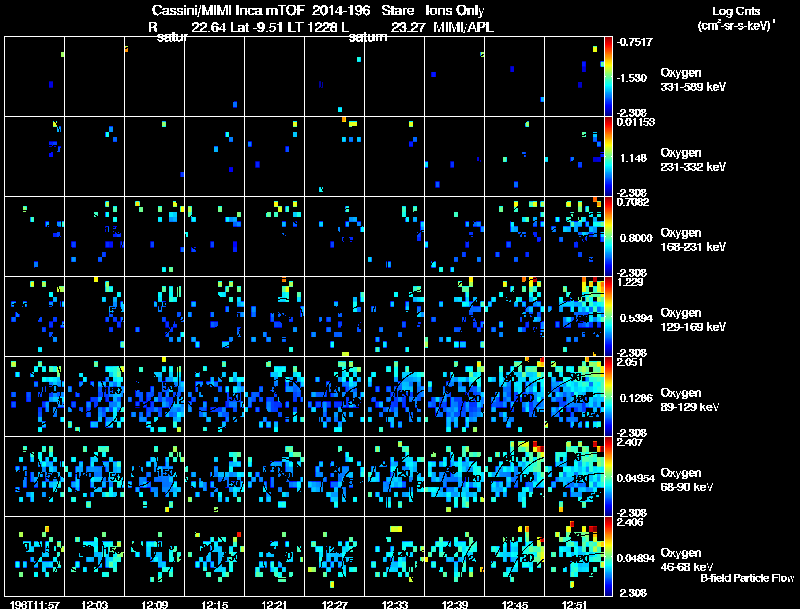This screenshot has width=800, height=609.
Task: Click the 'Oxygen 168-231 keV' row label
Action: coord(693,240)
